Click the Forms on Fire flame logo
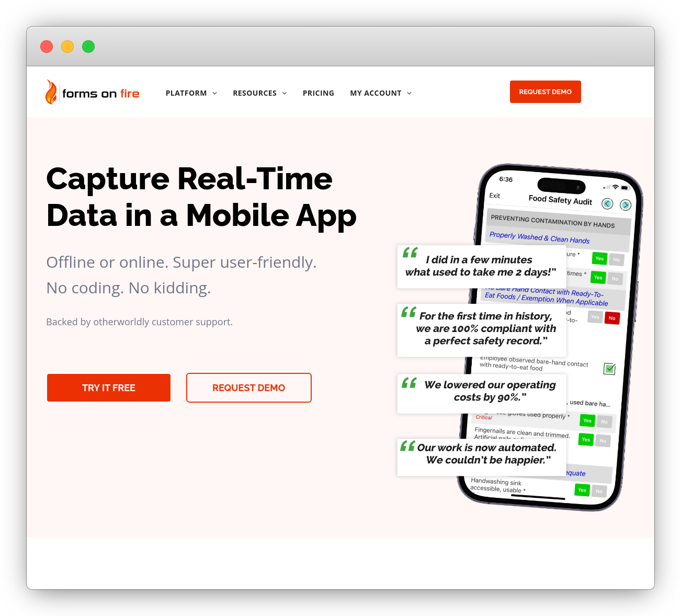This screenshot has width=681, height=616. pos(52,92)
